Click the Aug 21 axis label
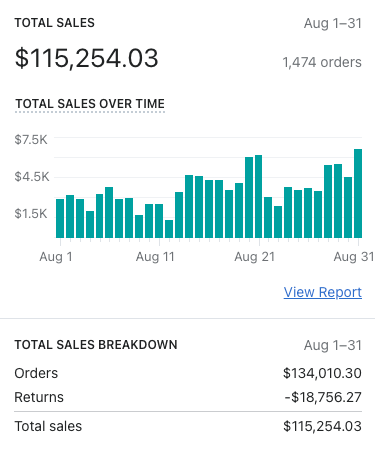 [x=255, y=257]
